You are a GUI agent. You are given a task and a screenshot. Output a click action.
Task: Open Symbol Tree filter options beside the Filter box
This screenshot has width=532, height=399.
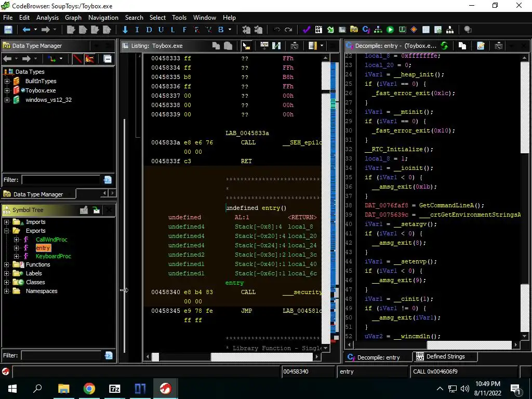pyautogui.click(x=109, y=355)
